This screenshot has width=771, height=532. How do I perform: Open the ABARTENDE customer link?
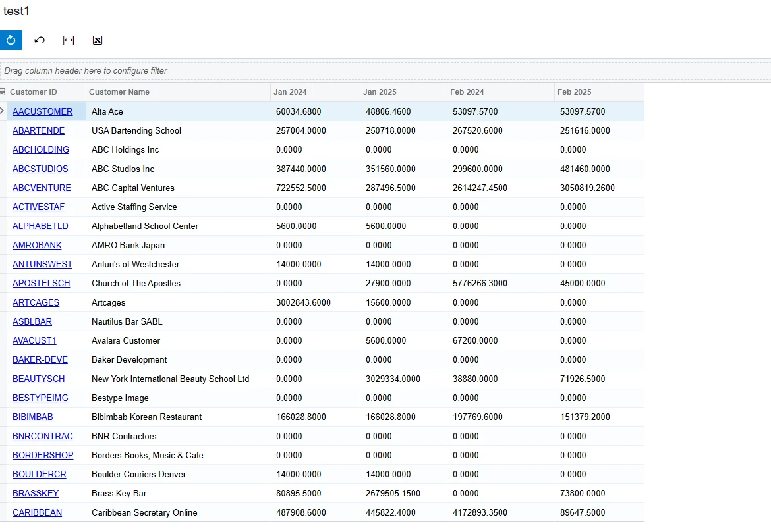point(38,130)
